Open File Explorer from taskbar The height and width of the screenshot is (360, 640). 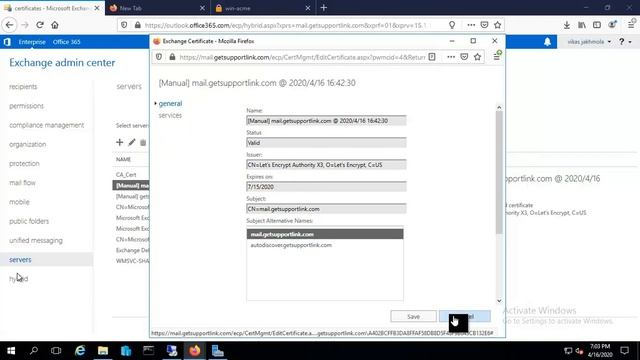[103, 351]
